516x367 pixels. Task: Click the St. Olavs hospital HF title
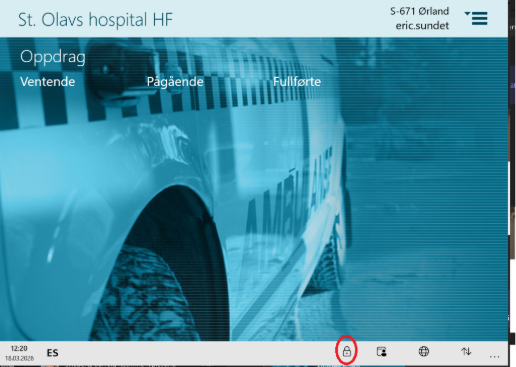pyautogui.click(x=95, y=19)
